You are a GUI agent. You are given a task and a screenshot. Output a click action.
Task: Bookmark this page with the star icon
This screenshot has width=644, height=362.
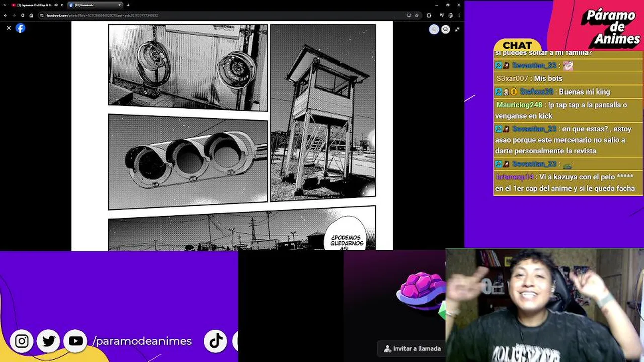pos(416,15)
